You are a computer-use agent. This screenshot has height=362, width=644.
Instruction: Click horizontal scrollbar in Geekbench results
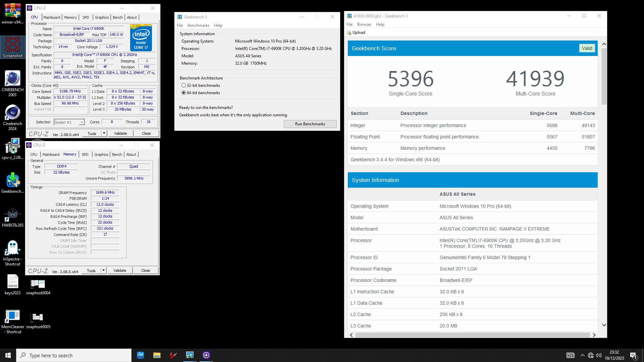tap(472, 335)
